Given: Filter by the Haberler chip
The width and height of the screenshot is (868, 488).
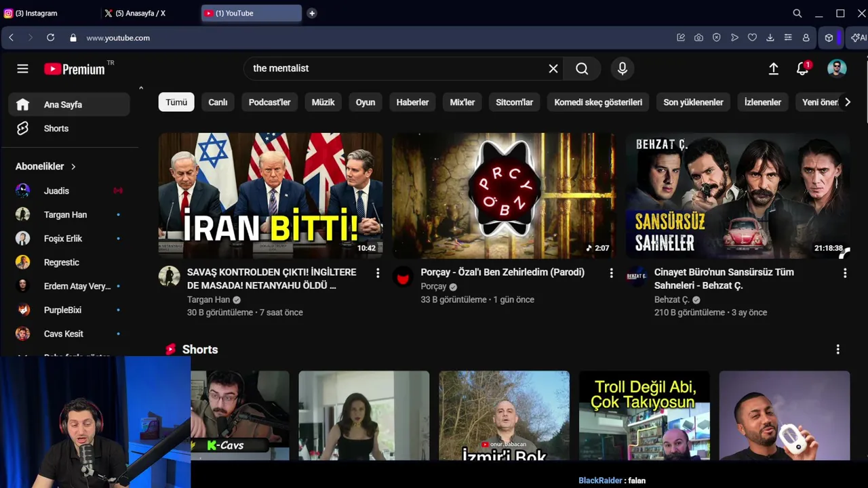Looking at the screenshot, I should (412, 102).
